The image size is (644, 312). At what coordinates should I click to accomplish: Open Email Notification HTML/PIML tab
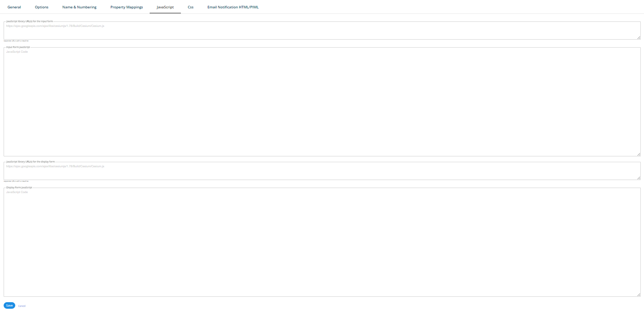(x=233, y=7)
